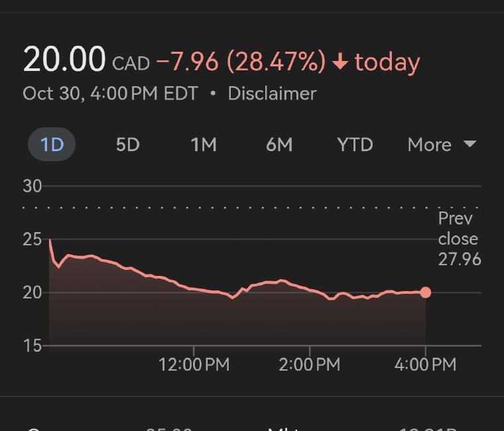Screen dimensions: 504x431
Task: Click the Oct 30, 4:00 PM EDT timestamp
Action: pos(110,93)
